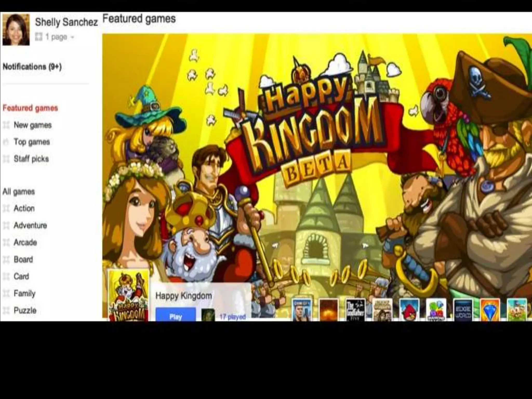Click Shelly Sanchez profile photo

16,30
